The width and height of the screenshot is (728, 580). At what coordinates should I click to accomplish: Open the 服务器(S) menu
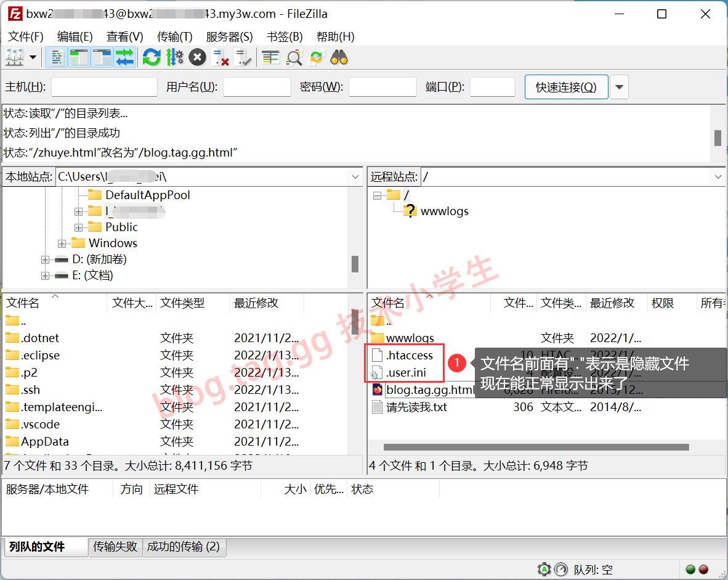[229, 36]
